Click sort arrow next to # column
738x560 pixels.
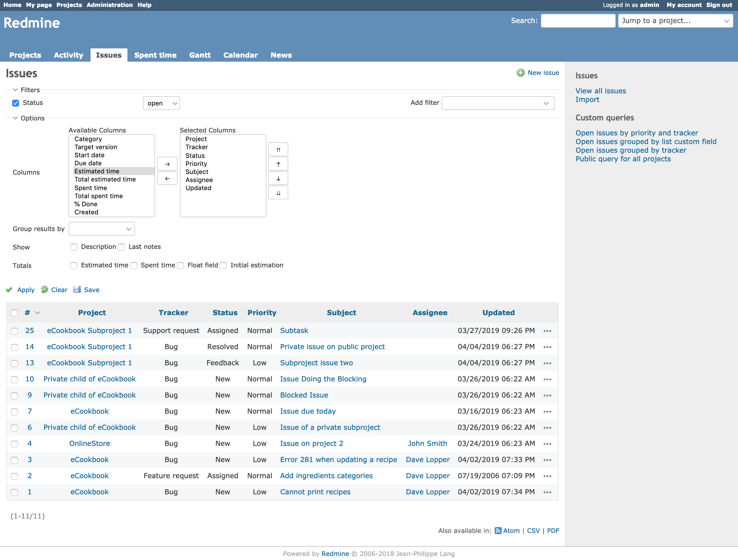(37, 313)
